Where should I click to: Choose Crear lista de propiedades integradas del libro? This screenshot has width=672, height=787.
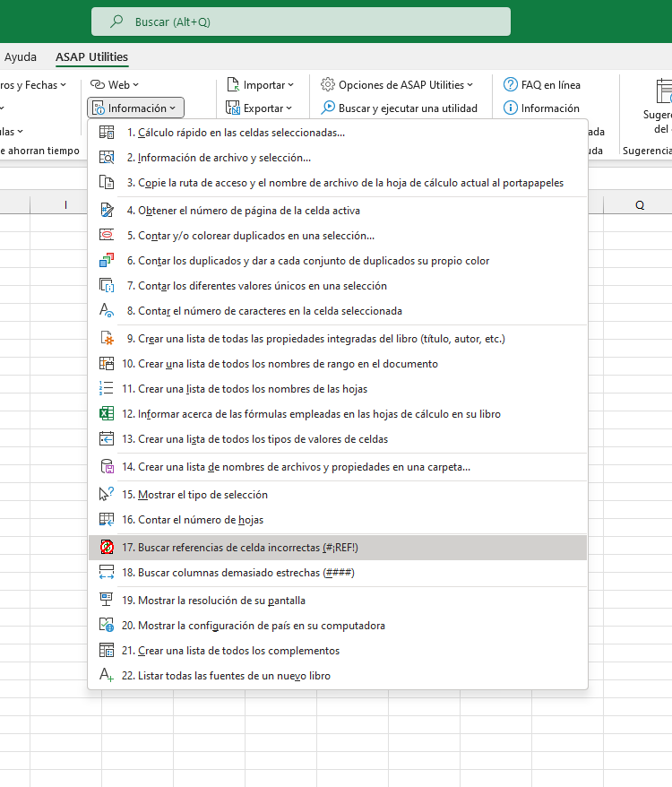point(338,339)
